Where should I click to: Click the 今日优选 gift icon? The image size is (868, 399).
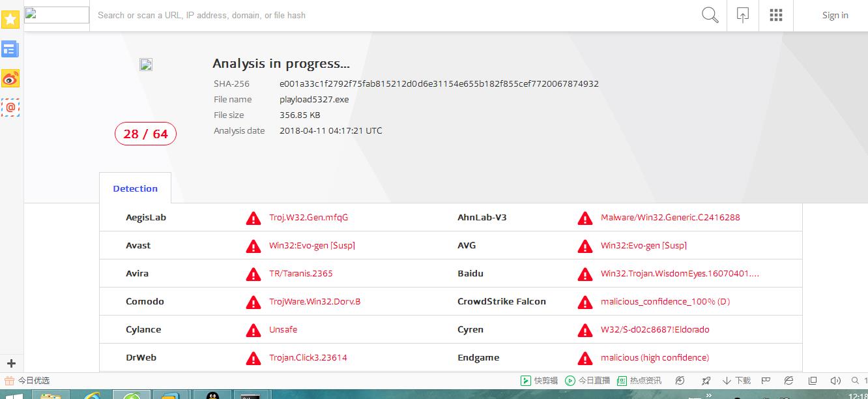click(x=9, y=380)
